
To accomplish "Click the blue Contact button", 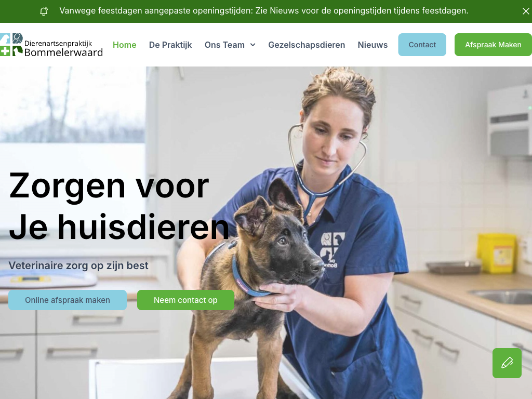I will 422,45.
